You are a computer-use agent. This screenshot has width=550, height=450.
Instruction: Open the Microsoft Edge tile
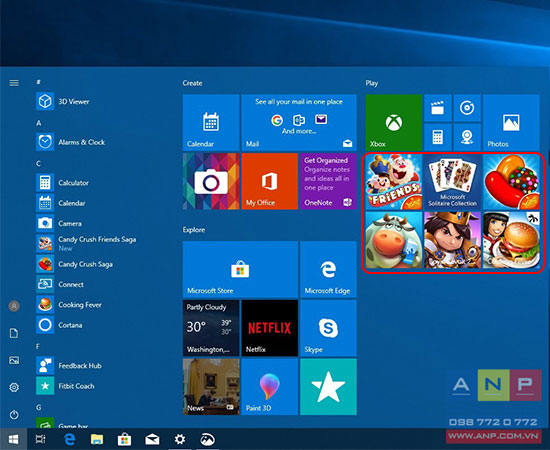pos(328,269)
